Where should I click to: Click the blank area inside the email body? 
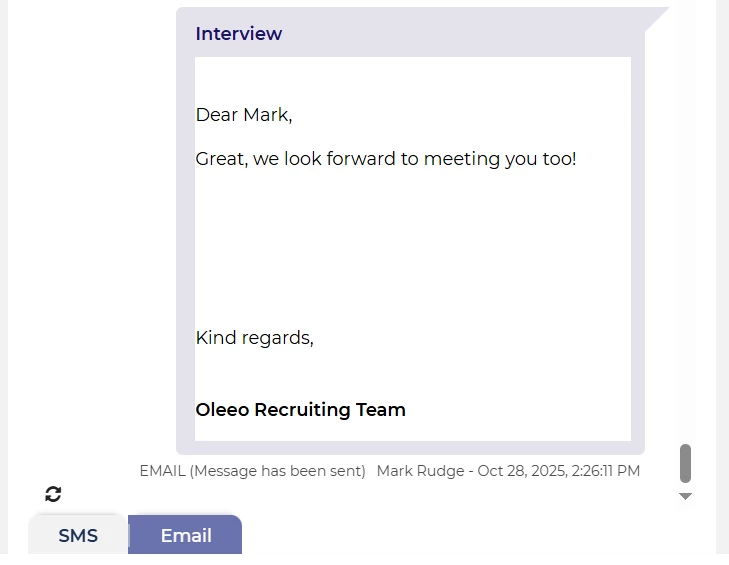click(x=410, y=250)
